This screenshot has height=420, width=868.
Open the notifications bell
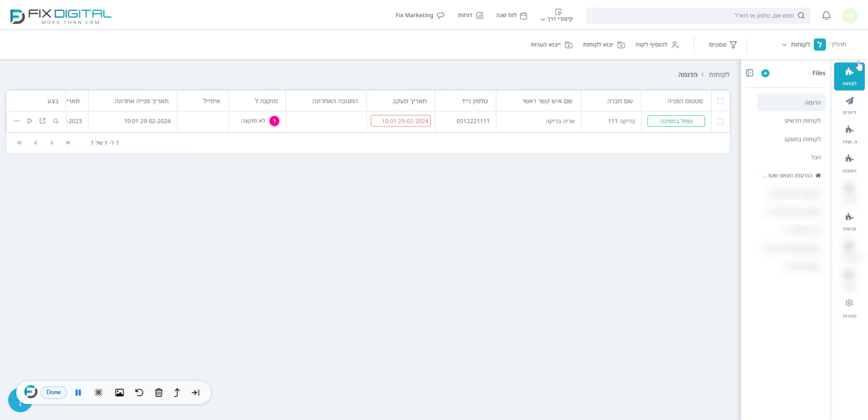coord(826,16)
